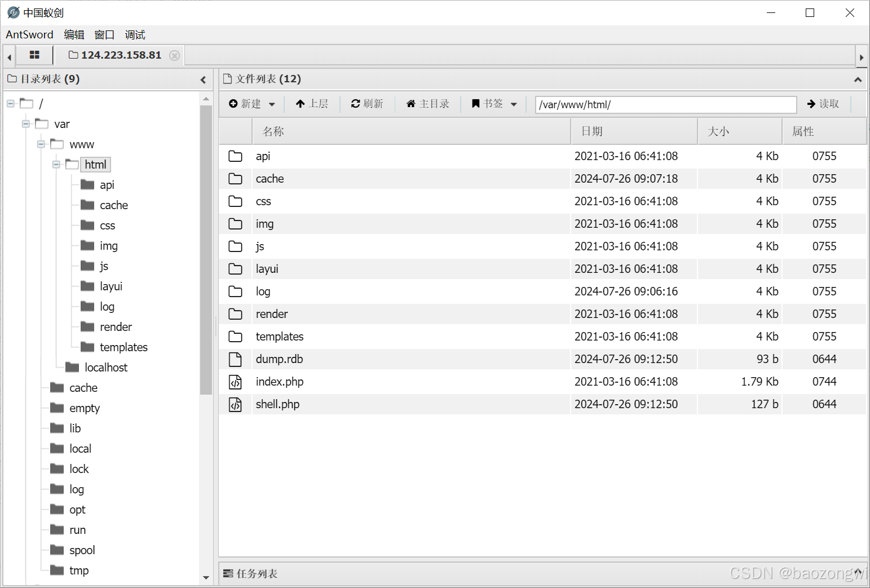This screenshot has width=870, height=588.
Task: Collapse the var tree node
Action: [26, 123]
